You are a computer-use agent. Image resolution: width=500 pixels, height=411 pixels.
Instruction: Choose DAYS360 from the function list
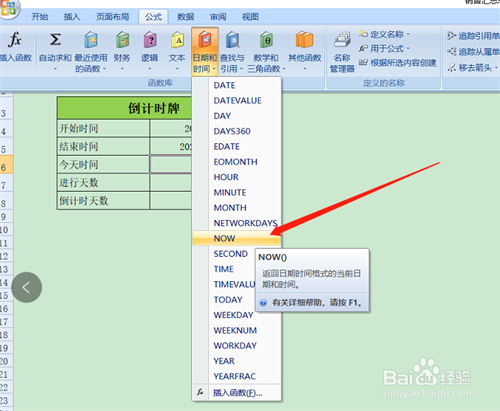[237, 131]
